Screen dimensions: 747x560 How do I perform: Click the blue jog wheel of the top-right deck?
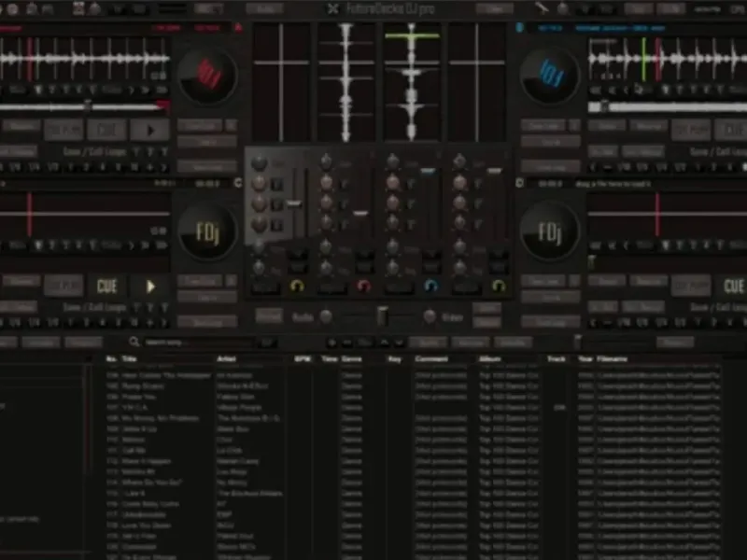pos(550,76)
